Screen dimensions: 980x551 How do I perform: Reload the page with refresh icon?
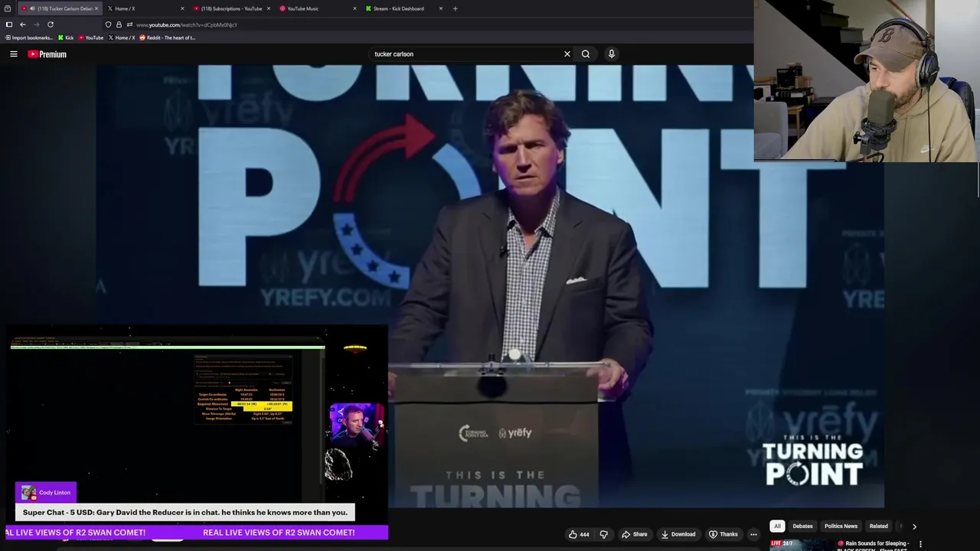click(x=51, y=24)
